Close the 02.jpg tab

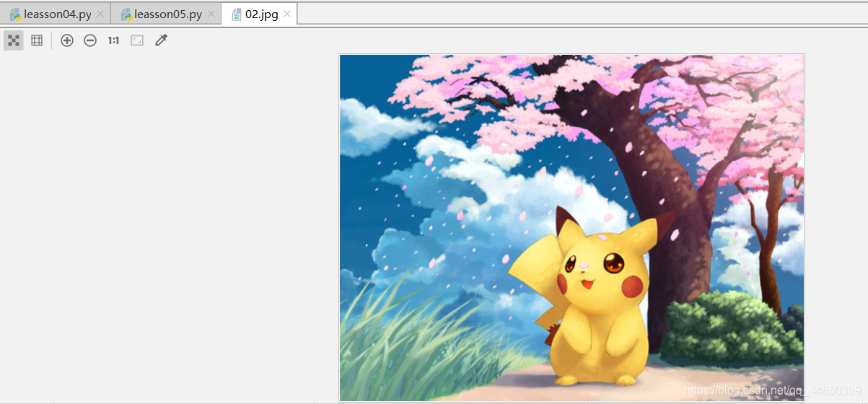(x=286, y=14)
